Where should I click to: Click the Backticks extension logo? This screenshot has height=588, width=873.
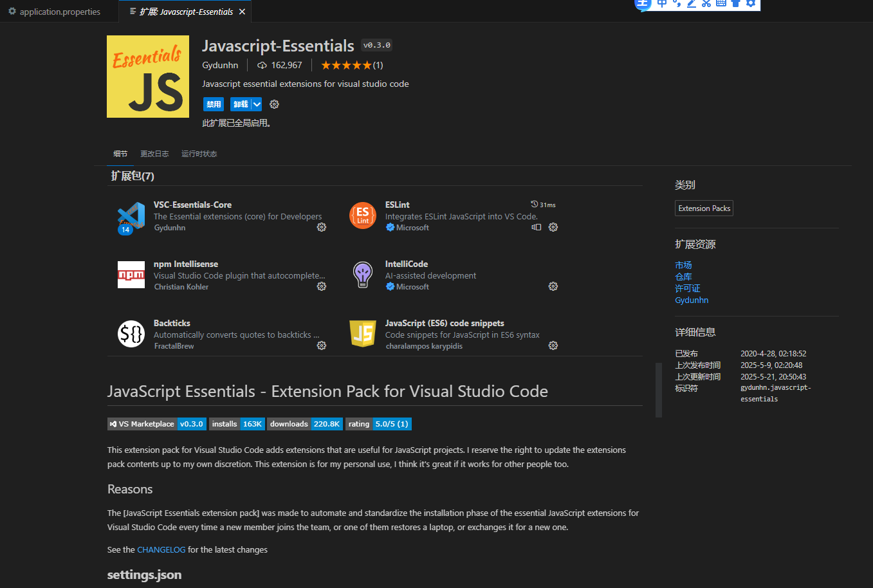[x=131, y=334]
